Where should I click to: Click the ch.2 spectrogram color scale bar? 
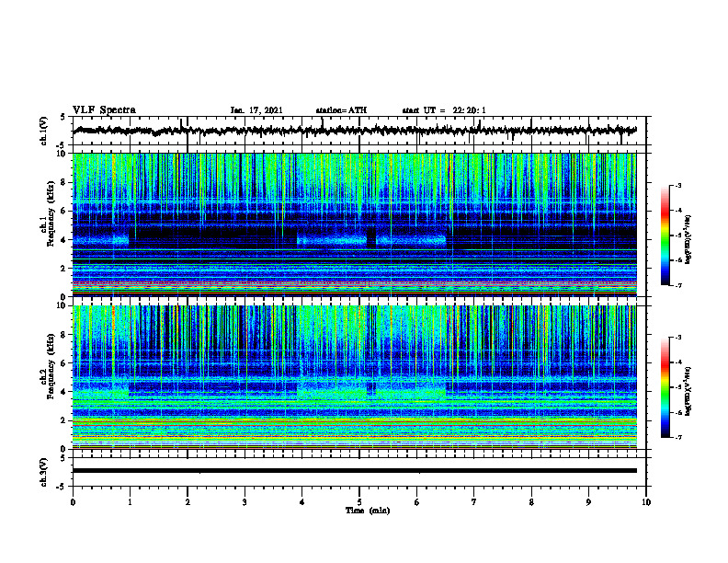click(665, 387)
